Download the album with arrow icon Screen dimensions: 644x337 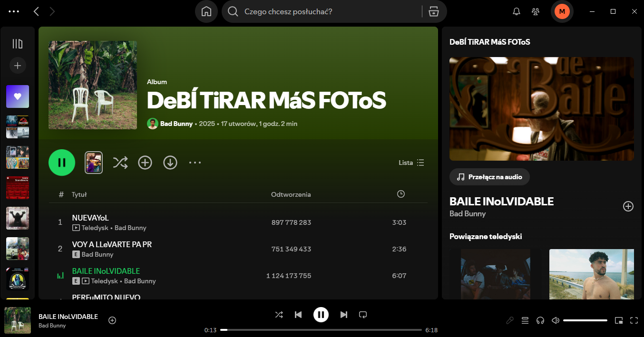(x=170, y=163)
